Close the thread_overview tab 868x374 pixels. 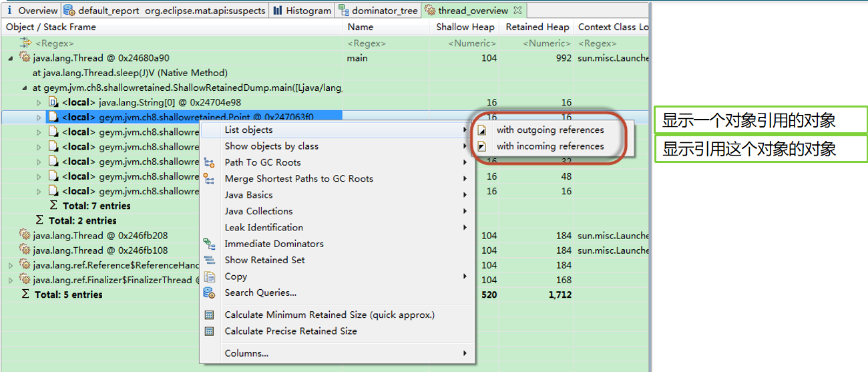point(517,10)
